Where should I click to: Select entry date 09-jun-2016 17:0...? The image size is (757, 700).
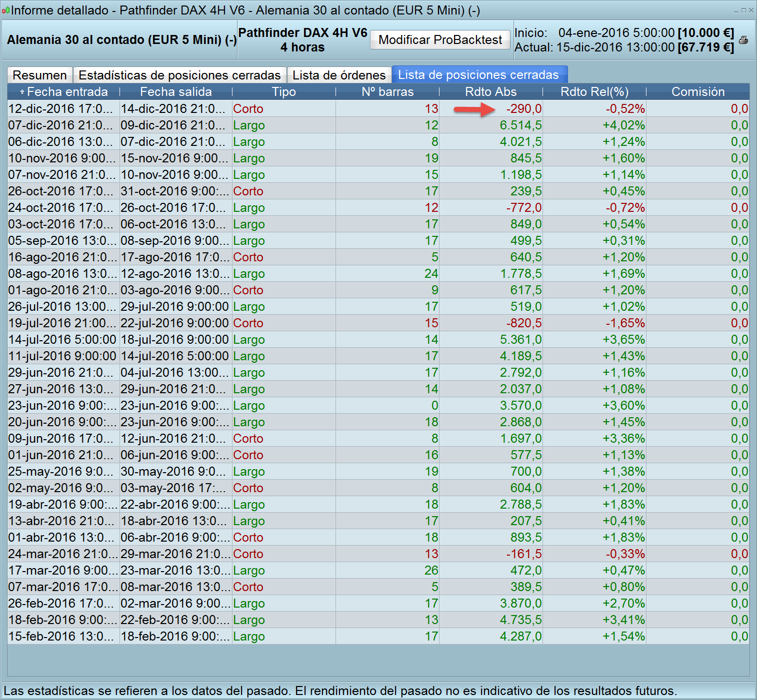(63, 439)
